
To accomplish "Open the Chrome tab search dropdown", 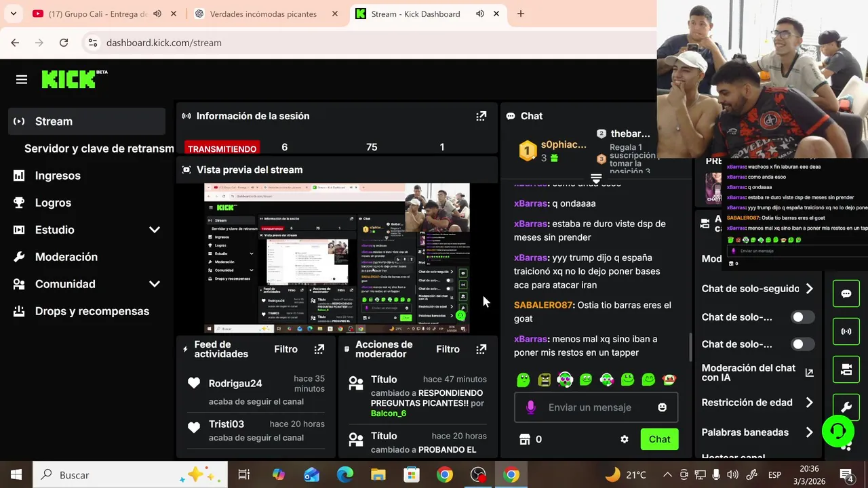I will [14, 14].
